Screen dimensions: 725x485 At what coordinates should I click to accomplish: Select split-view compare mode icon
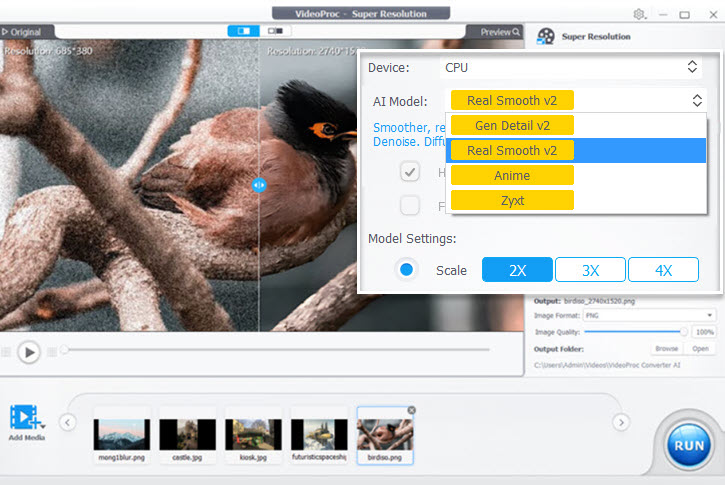point(244,31)
